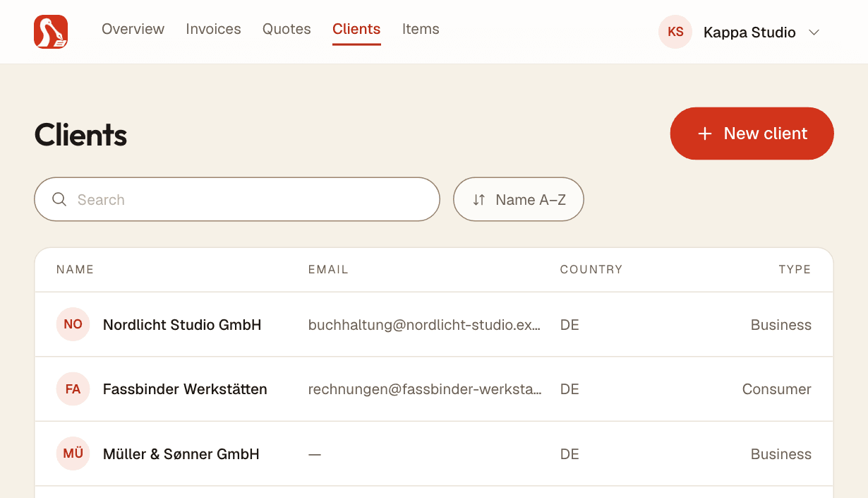Open the Fassbinder Werkstätten client
The width and height of the screenshot is (868, 498).
(185, 389)
